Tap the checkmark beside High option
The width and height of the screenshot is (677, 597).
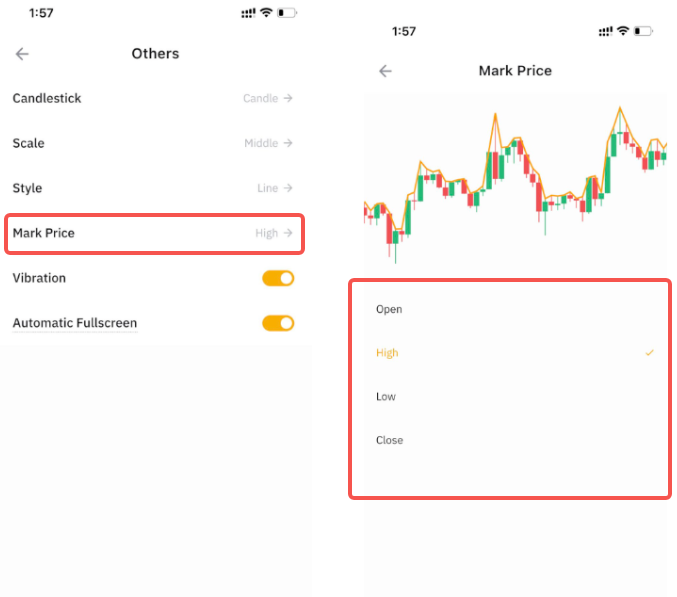650,353
